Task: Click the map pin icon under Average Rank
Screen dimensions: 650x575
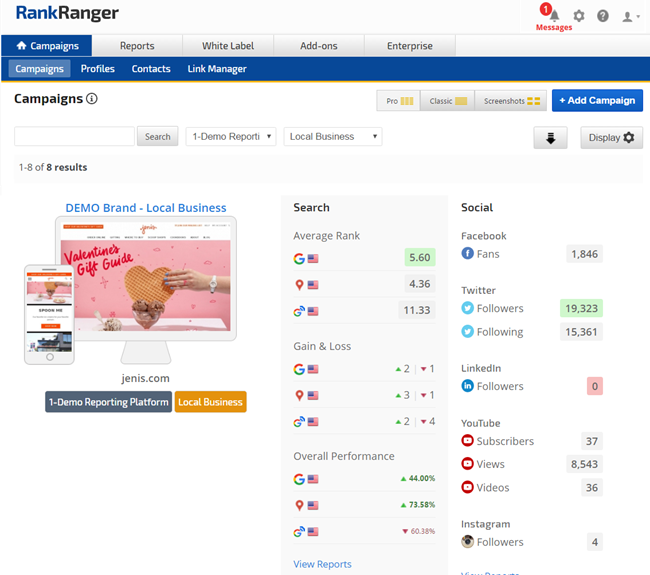Action: (299, 285)
